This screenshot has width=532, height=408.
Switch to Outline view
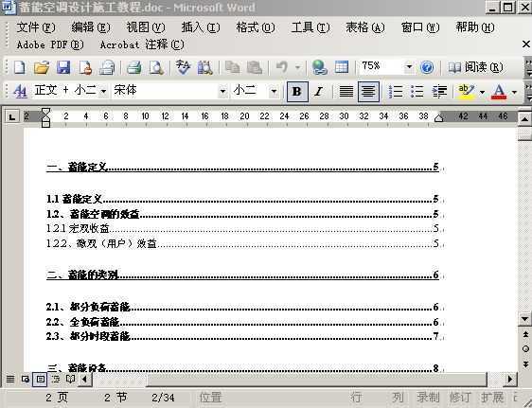[x=55, y=379]
